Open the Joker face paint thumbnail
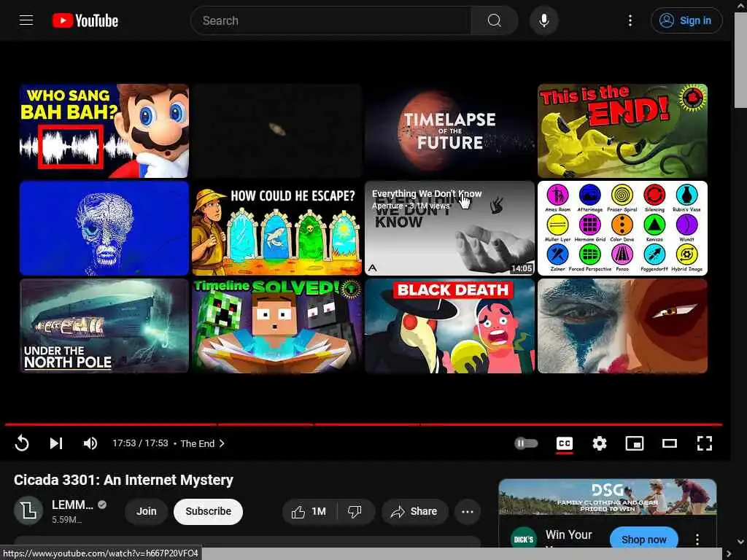Viewport: 747px width, 560px height. coord(623,326)
